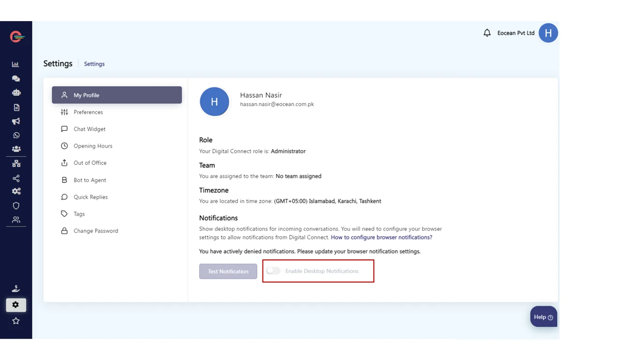Click the notification bell icon
Viewport: 644px width, 362px height.
tap(487, 33)
